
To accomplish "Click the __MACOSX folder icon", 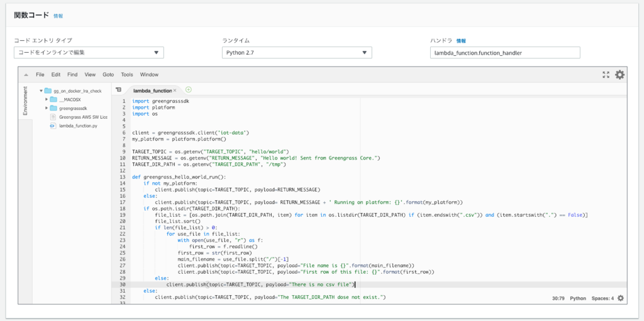I will pyautogui.click(x=54, y=99).
